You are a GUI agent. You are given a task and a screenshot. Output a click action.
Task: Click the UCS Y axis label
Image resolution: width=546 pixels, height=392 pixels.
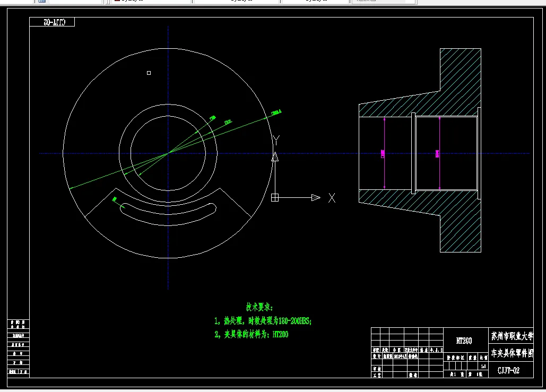[x=276, y=140]
